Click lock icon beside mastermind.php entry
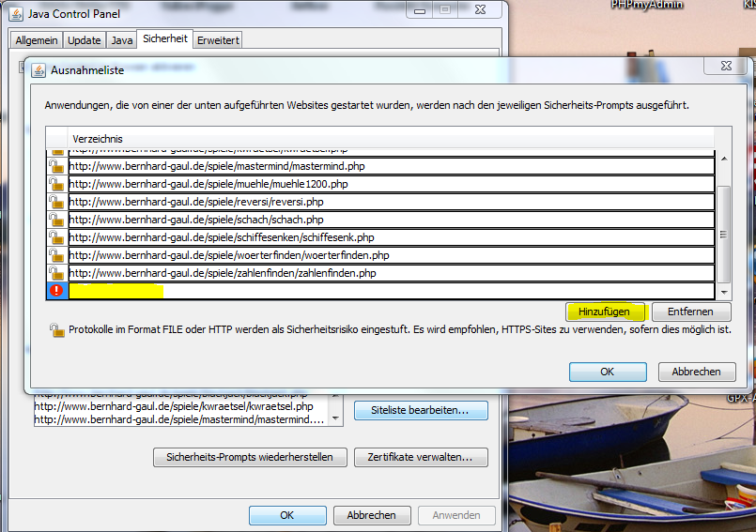 pos(56,166)
